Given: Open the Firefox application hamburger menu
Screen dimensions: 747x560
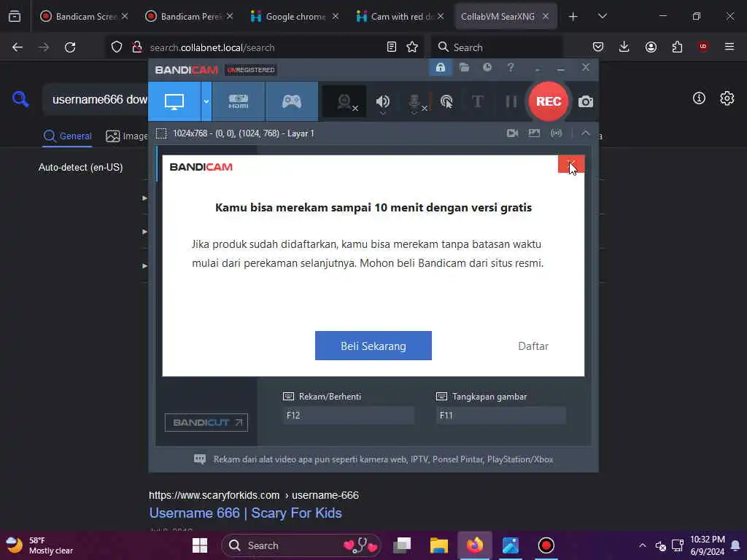Looking at the screenshot, I should click(729, 47).
